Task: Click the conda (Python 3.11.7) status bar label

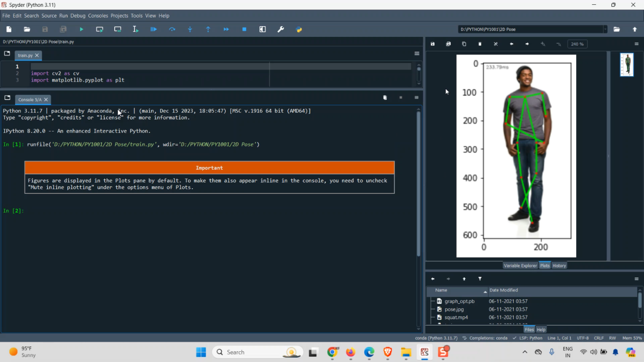Action: pyautogui.click(x=436, y=338)
